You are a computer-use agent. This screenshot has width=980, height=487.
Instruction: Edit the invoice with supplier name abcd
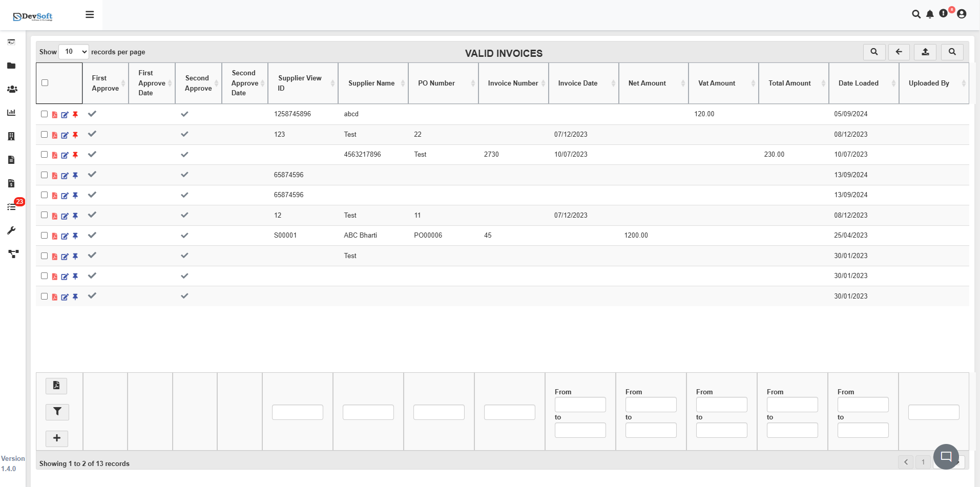click(x=65, y=115)
